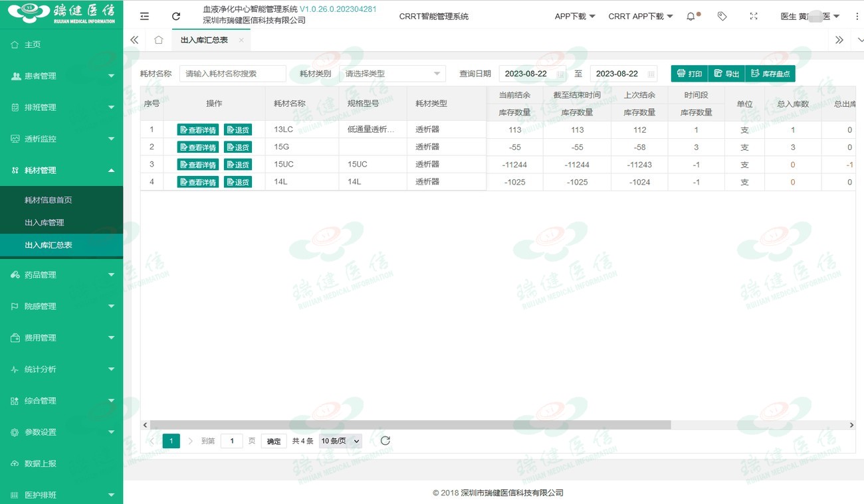The width and height of the screenshot is (864, 504).
Task: Open 数据上报 in the sidebar
Action: tap(61, 463)
